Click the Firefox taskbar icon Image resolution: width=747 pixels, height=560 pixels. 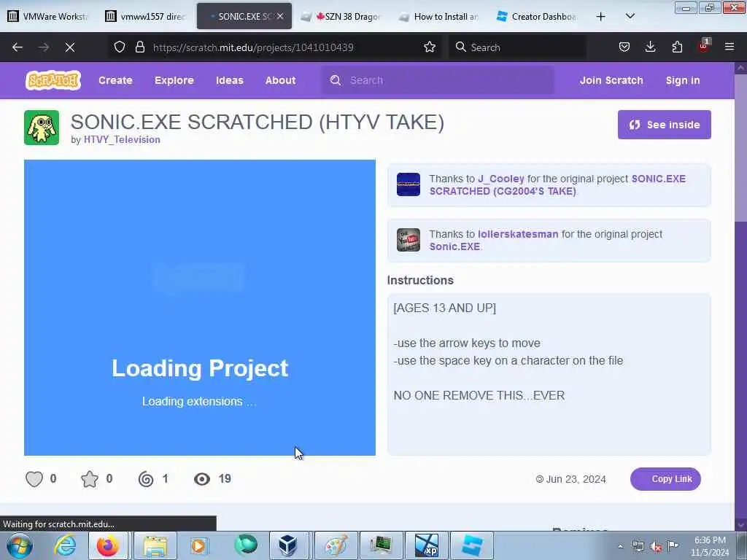point(108,545)
